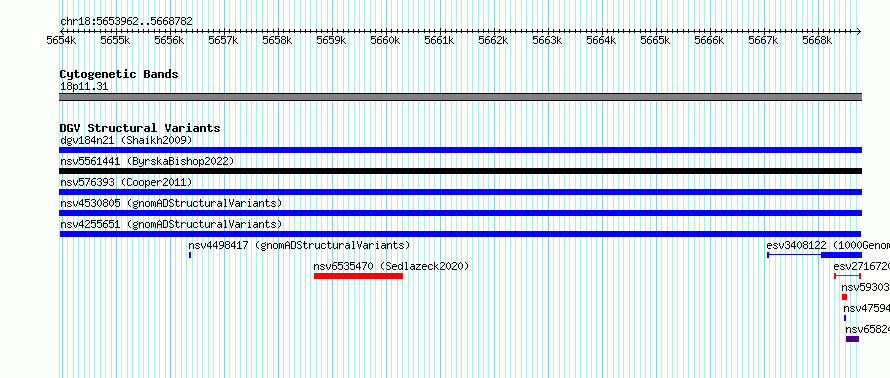Open the nsv6535470 (Sedlazeck2020) variant label
The image size is (890, 378).
[x=391, y=266]
